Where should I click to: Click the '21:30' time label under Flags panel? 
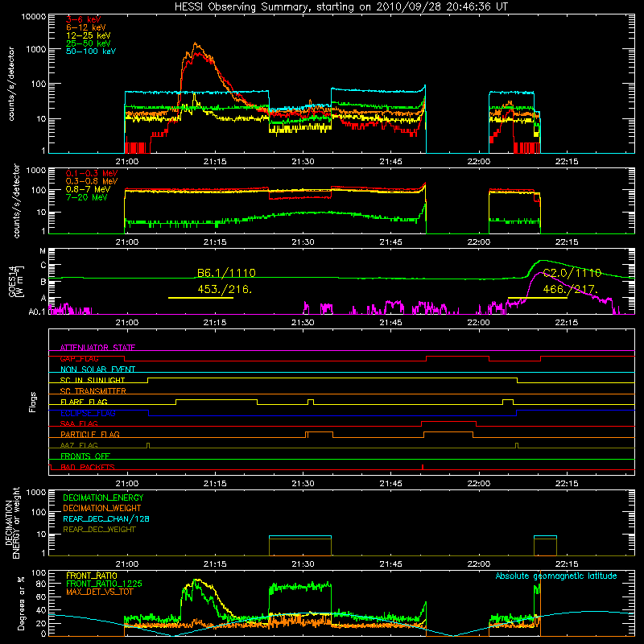[303, 484]
